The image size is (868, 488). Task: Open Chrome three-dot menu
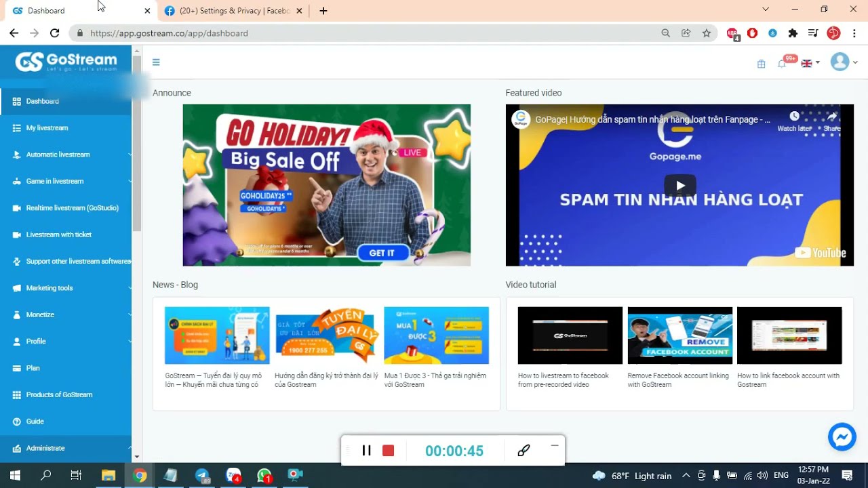(854, 33)
